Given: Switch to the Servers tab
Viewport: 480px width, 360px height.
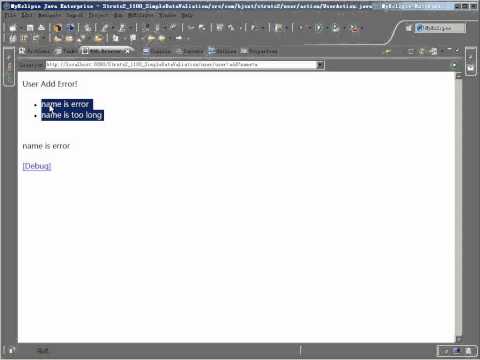Looking at the screenshot, I should coord(189,51).
